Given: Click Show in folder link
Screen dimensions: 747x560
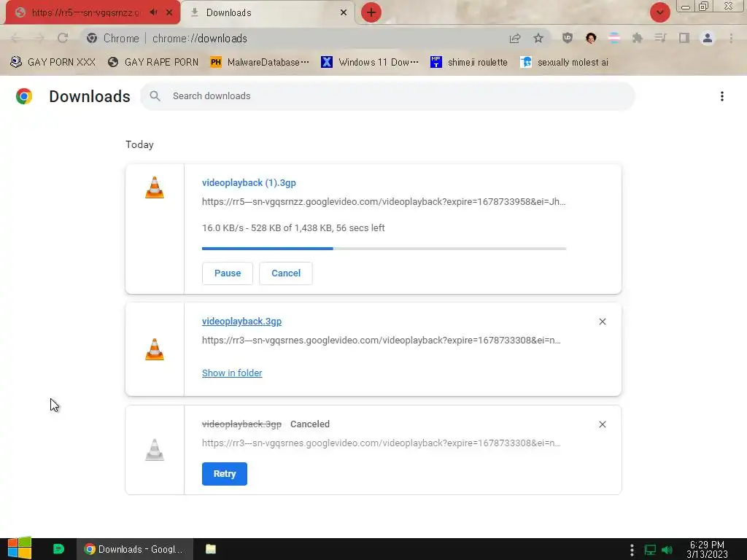Looking at the screenshot, I should pyautogui.click(x=232, y=373).
